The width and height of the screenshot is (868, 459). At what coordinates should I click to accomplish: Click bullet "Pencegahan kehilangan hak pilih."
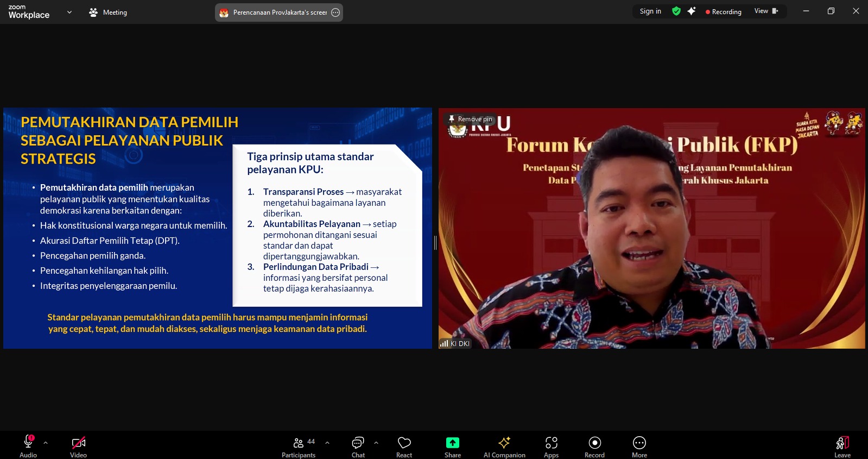click(x=104, y=271)
